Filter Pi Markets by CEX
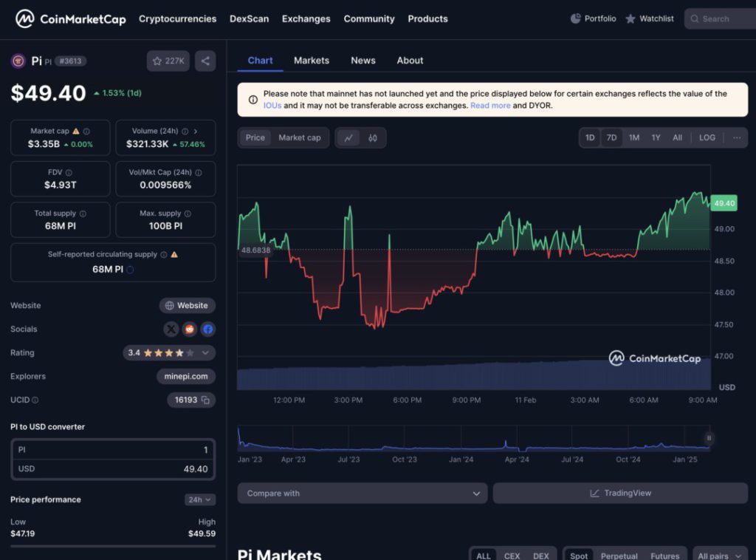The width and height of the screenshot is (756, 560). pyautogui.click(x=512, y=556)
